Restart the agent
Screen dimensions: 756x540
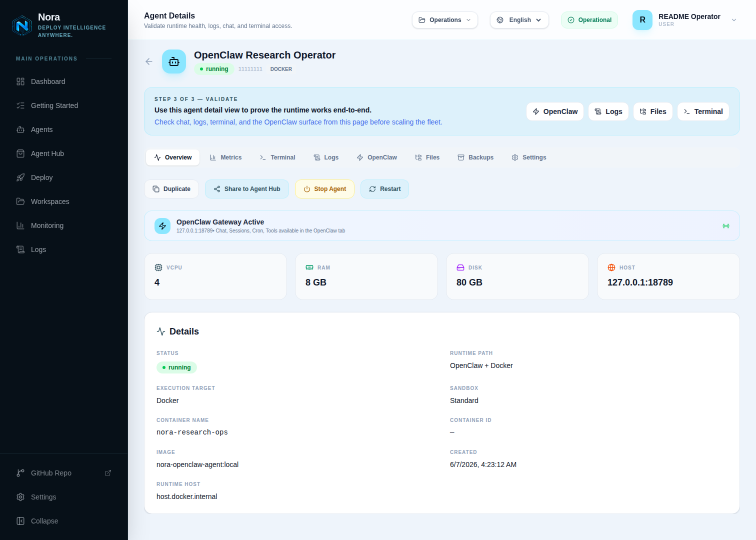point(385,189)
